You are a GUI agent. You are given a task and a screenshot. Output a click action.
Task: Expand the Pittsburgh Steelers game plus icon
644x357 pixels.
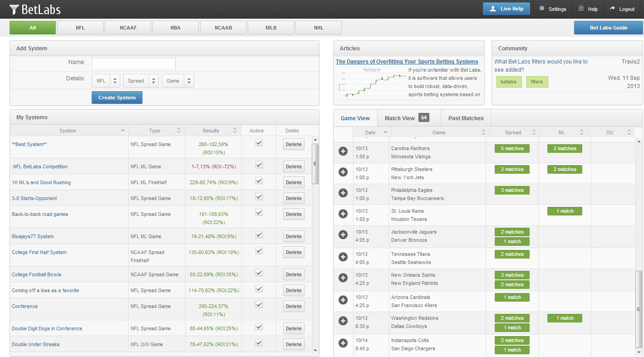pos(343,172)
